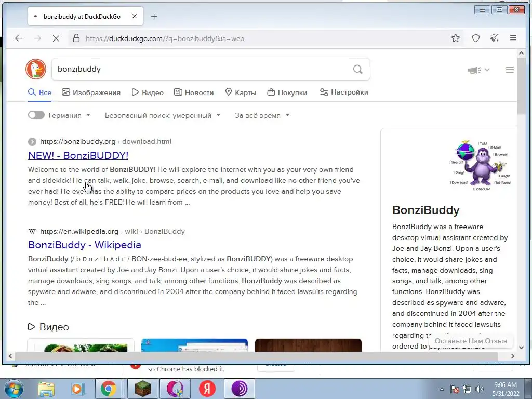The image size is (532, 399).
Task: Expand Безопасный поиск: умеренный dropdown
Action: 163,115
